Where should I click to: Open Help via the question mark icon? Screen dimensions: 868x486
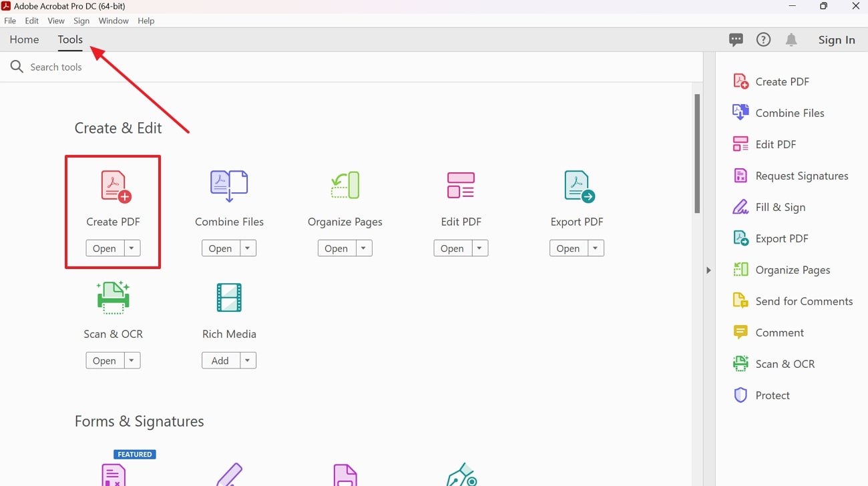point(763,40)
